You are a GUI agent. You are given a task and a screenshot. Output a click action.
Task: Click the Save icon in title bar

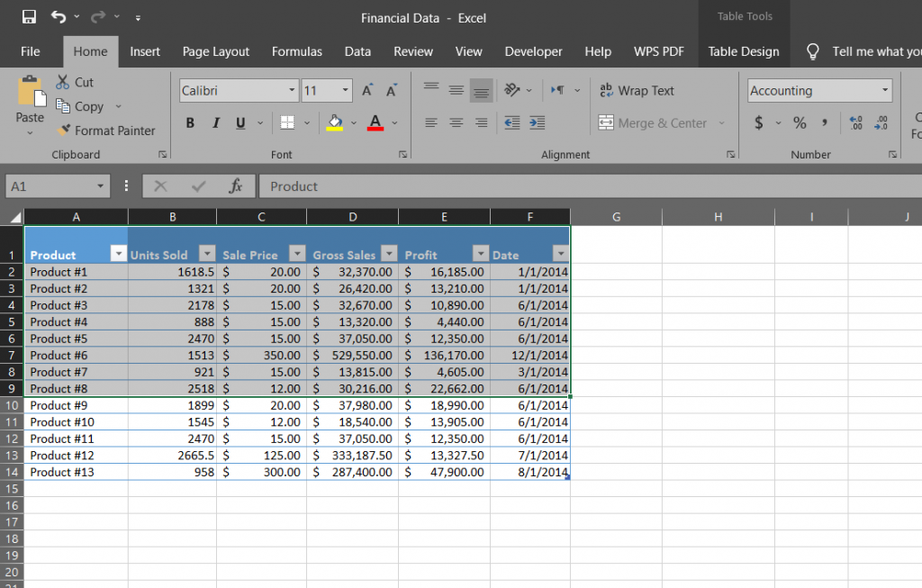tap(29, 17)
